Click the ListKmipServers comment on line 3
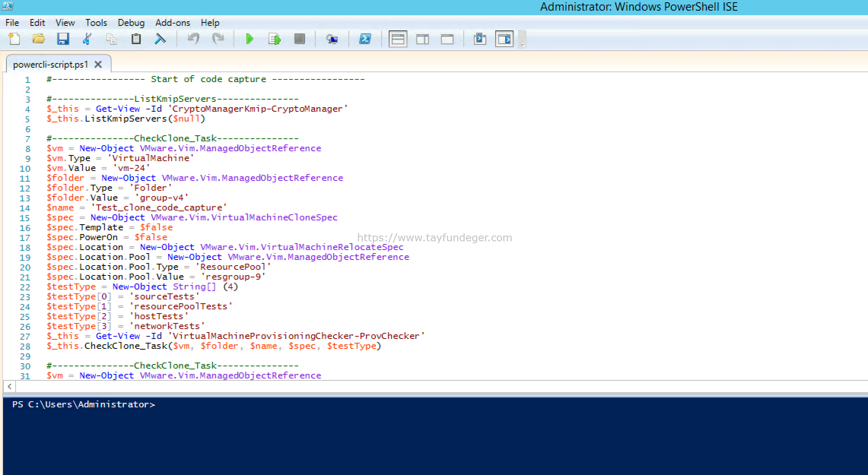 click(172, 99)
